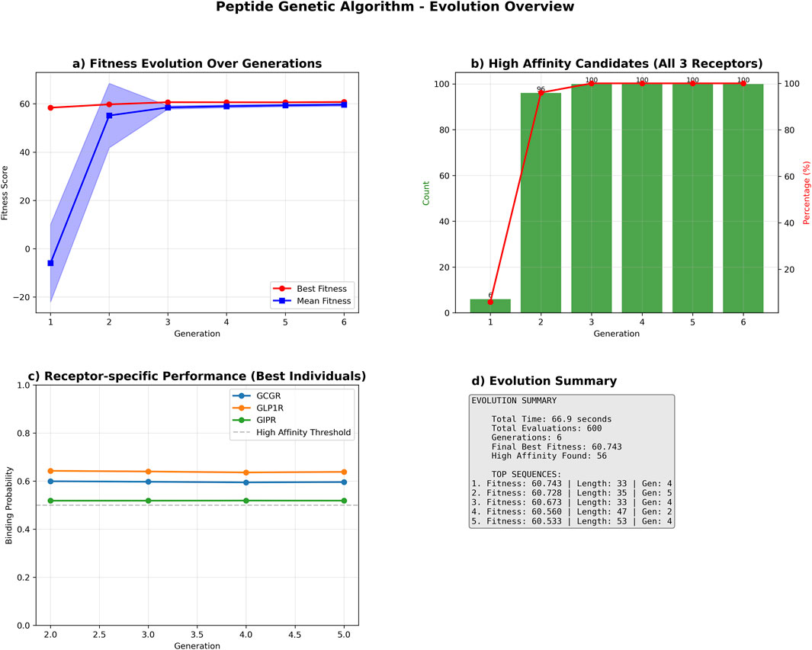Select the top sequence row with fitness 60.743
This screenshot has width=812, height=650.
point(571,483)
